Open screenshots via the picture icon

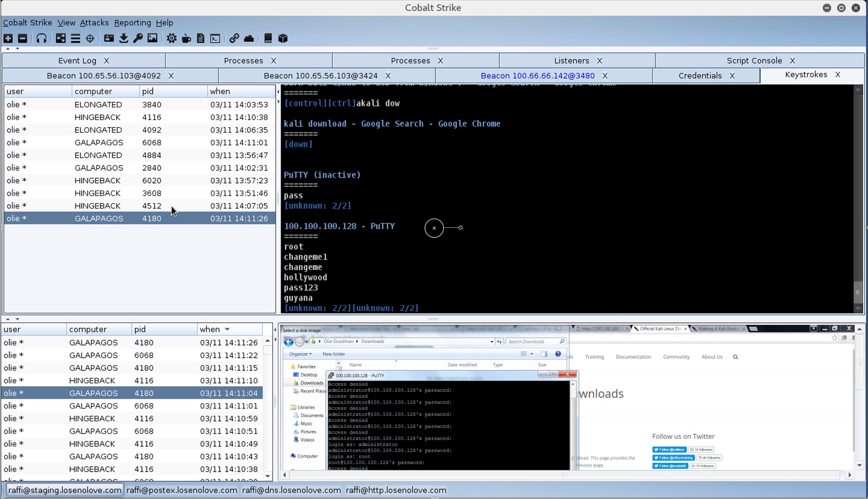[152, 38]
